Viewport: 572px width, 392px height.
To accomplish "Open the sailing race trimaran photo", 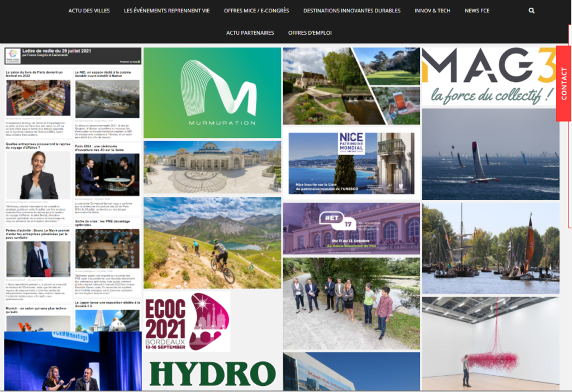I will pos(490,154).
